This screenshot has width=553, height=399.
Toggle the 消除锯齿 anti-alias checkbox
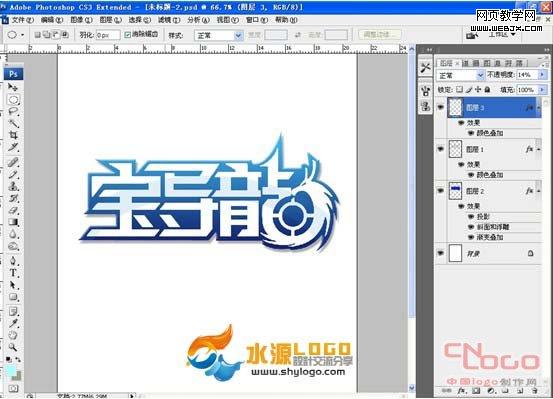128,35
